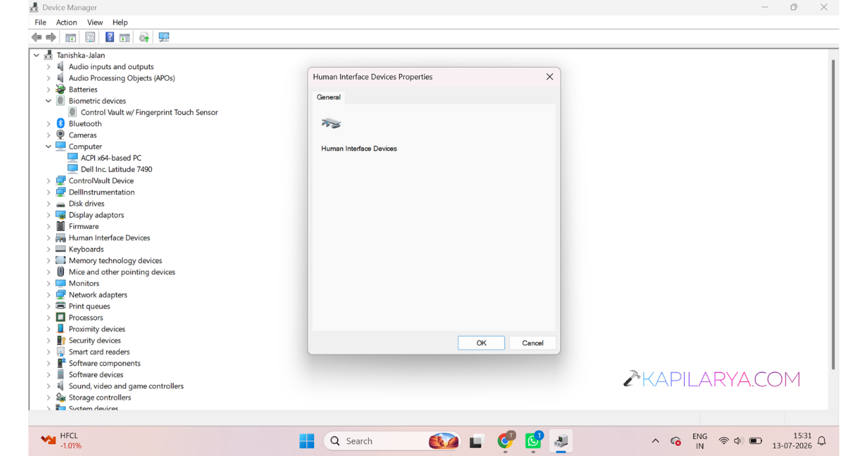Screen dimensions: 868x456
Task: Select the General tab in Properties dialog
Action: pos(329,97)
